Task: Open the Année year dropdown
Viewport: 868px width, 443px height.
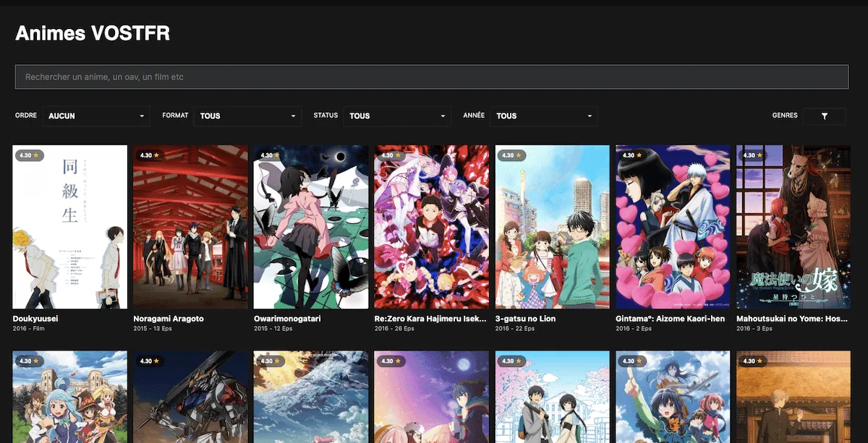Action: (x=544, y=116)
